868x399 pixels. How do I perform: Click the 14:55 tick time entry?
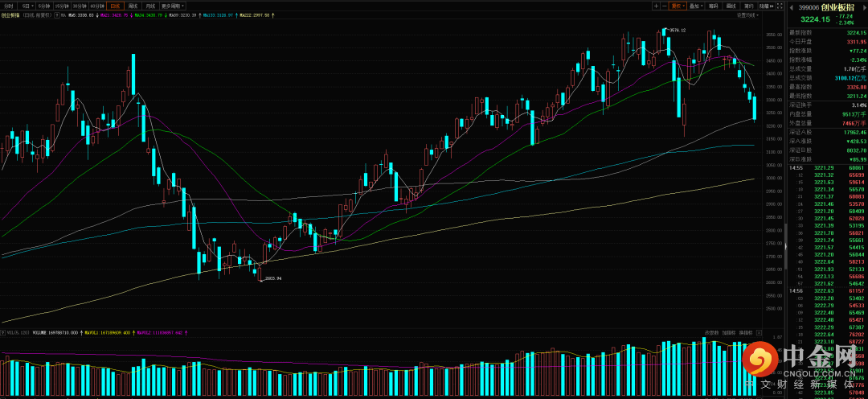click(795, 167)
